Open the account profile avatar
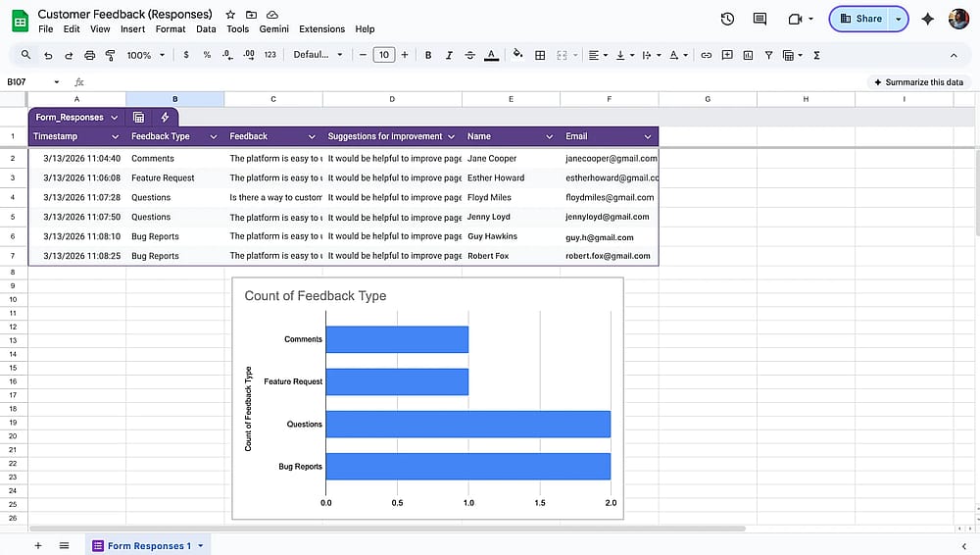Screen dimensions: 980x555 pos(958,19)
